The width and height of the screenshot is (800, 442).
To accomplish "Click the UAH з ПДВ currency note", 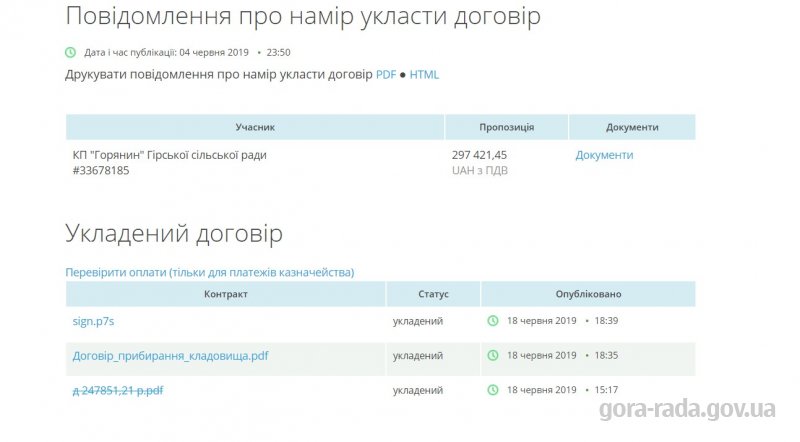I will 480,170.
